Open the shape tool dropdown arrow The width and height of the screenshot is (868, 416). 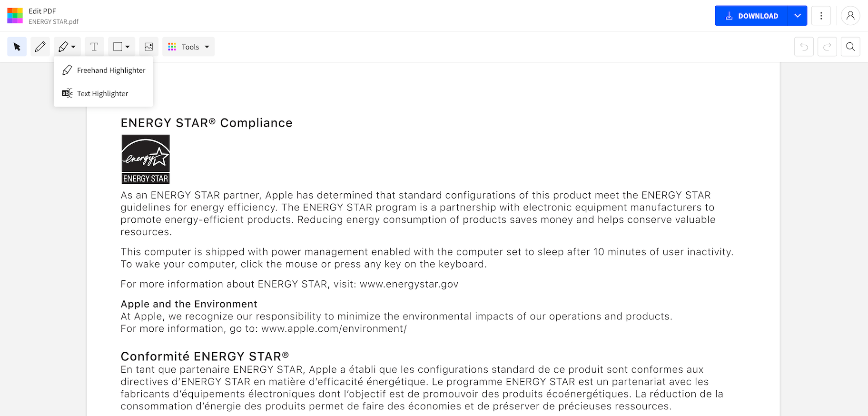tap(128, 47)
